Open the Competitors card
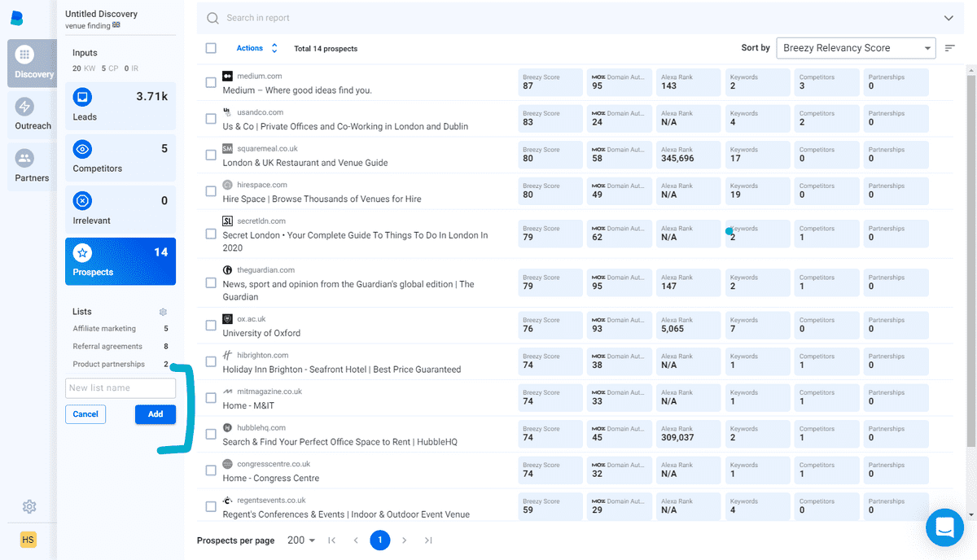The width and height of the screenshot is (977, 560). 120,158
